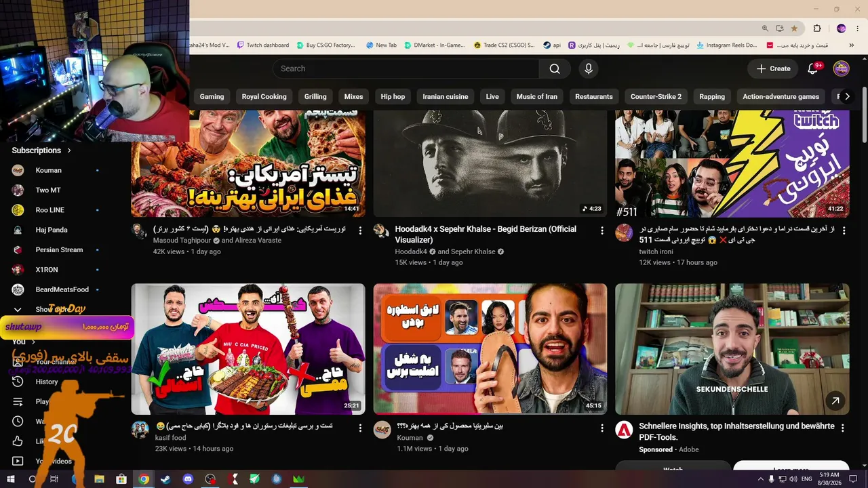This screenshot has height=488, width=868.
Task: Click the Chrome zoom magnifier icon in address bar
Action: pyautogui.click(x=765, y=28)
